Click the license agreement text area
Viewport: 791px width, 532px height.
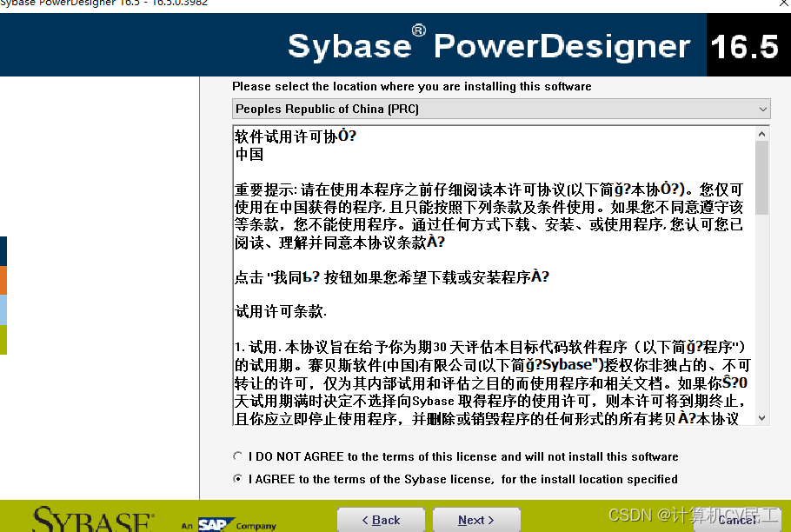(x=495, y=276)
